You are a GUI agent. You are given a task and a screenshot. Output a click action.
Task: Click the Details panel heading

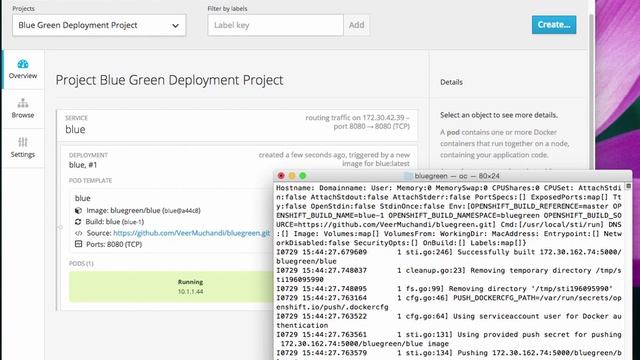[451, 82]
